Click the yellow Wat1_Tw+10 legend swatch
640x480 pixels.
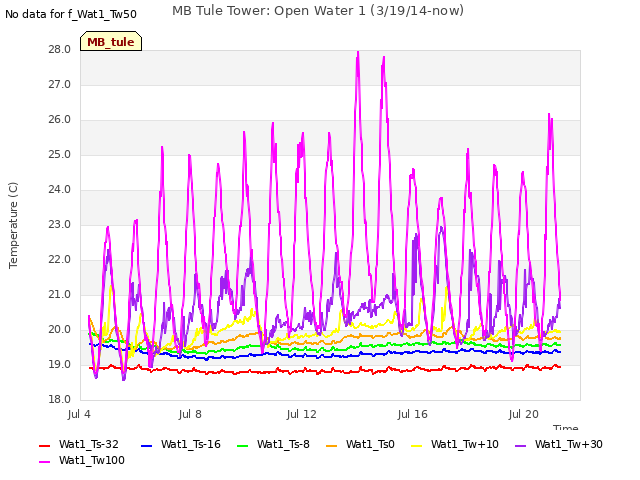point(416,446)
